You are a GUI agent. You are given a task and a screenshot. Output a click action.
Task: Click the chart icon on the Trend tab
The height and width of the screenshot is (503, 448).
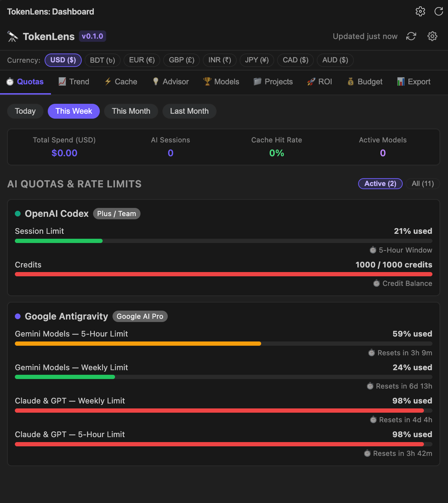coord(62,82)
